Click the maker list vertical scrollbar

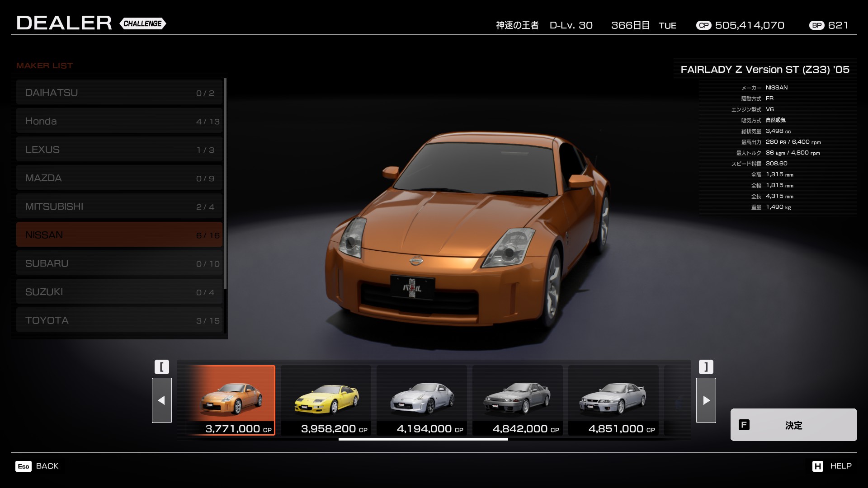[225, 183]
